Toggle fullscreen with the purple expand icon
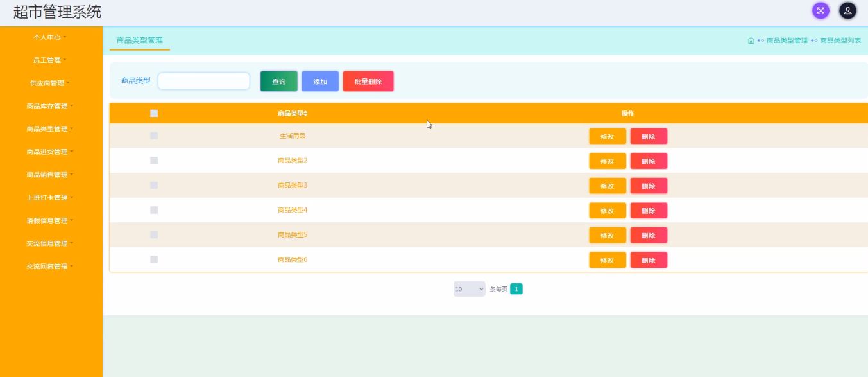868x377 pixels. [821, 10]
